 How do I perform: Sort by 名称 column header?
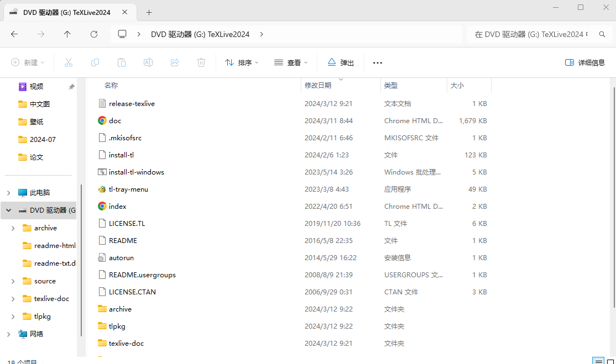(111, 85)
